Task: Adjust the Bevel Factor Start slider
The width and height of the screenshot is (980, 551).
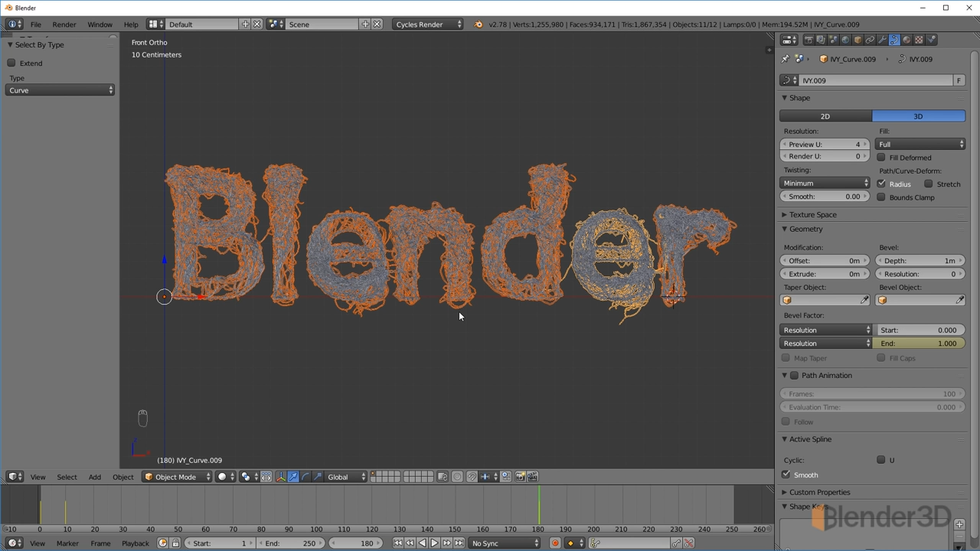Action: click(x=920, y=330)
